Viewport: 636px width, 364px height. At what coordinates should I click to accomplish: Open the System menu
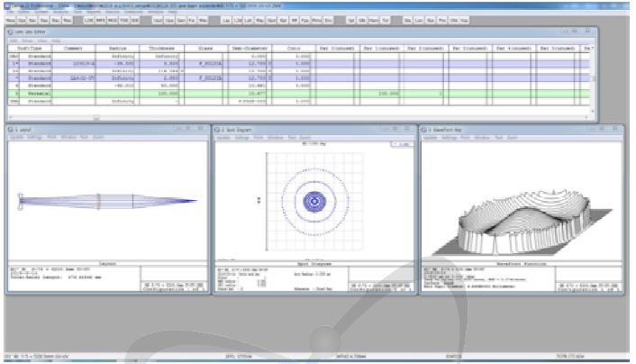pos(41,13)
